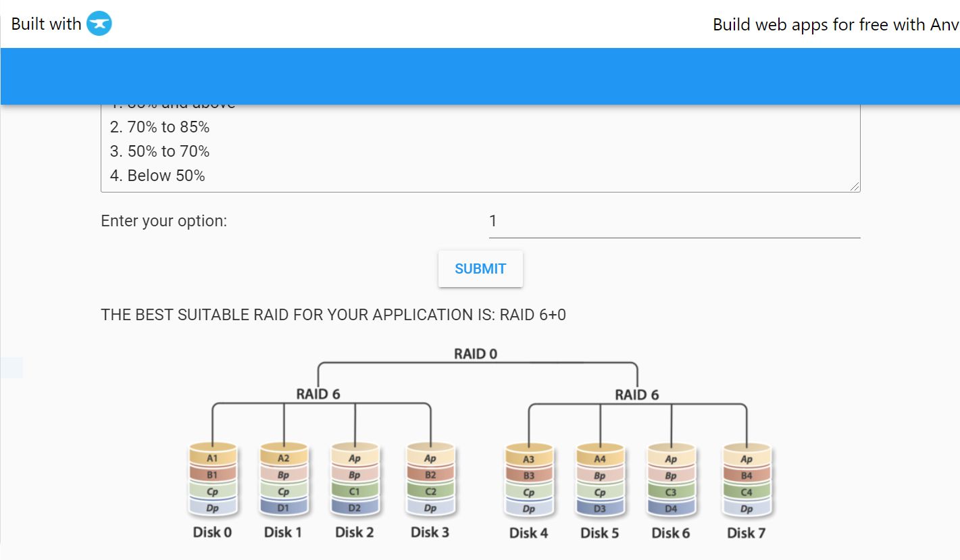This screenshot has width=960, height=560.
Task: Click the right RAID 6 group label
Action: pos(636,394)
